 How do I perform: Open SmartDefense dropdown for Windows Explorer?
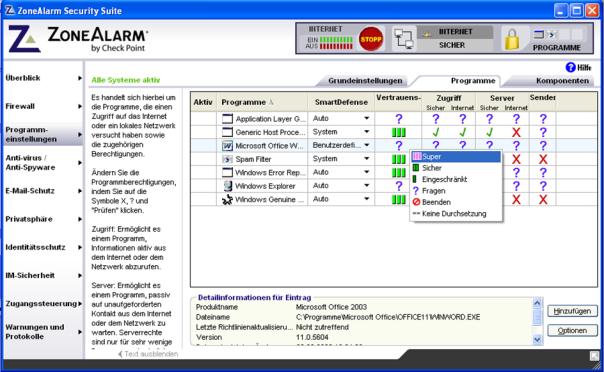click(x=366, y=186)
